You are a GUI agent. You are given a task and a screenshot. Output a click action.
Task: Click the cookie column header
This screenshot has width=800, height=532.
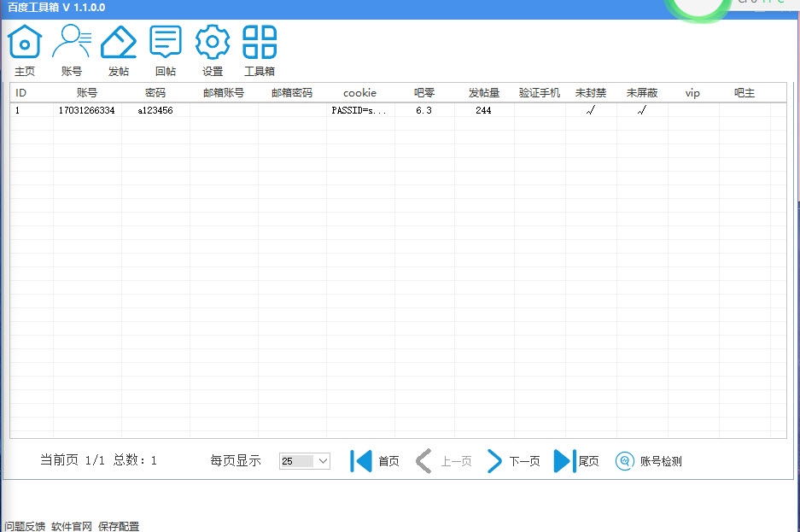[359, 93]
